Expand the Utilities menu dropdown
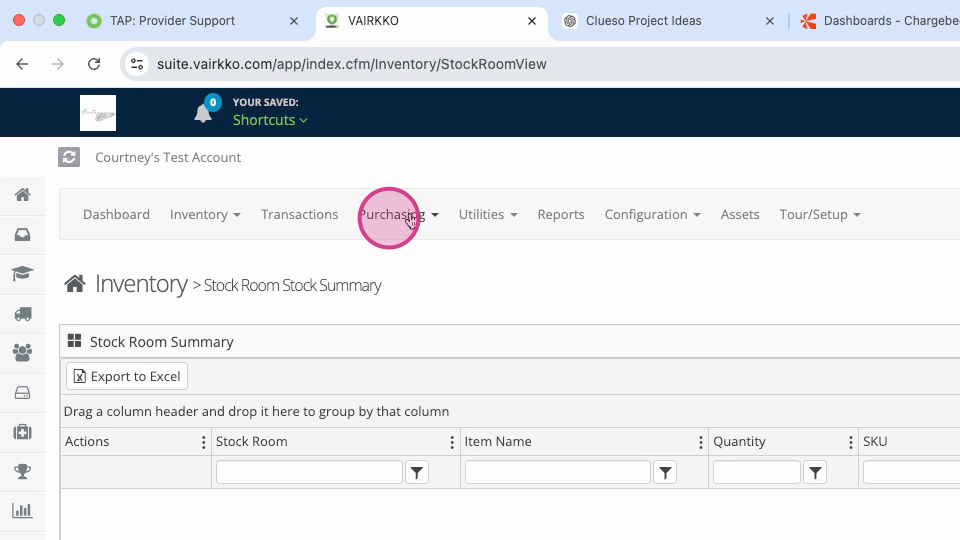 [488, 214]
